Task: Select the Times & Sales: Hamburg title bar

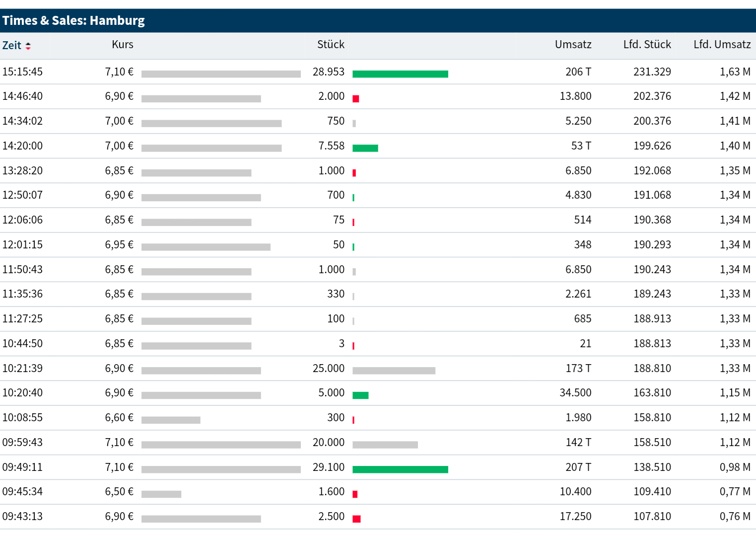Action: click(74, 20)
